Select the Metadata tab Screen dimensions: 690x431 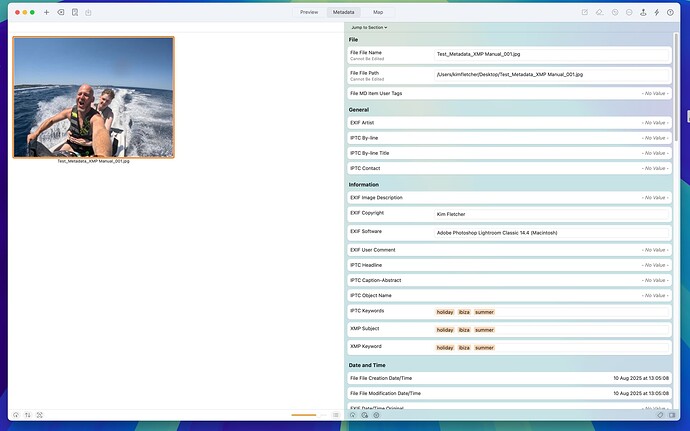click(x=343, y=12)
